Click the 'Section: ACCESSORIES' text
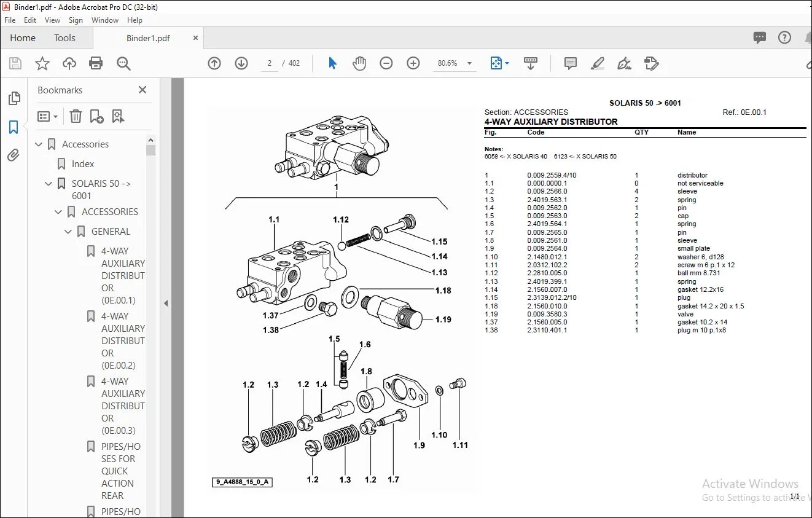Screen dimensions: 812x518 coord(526,112)
